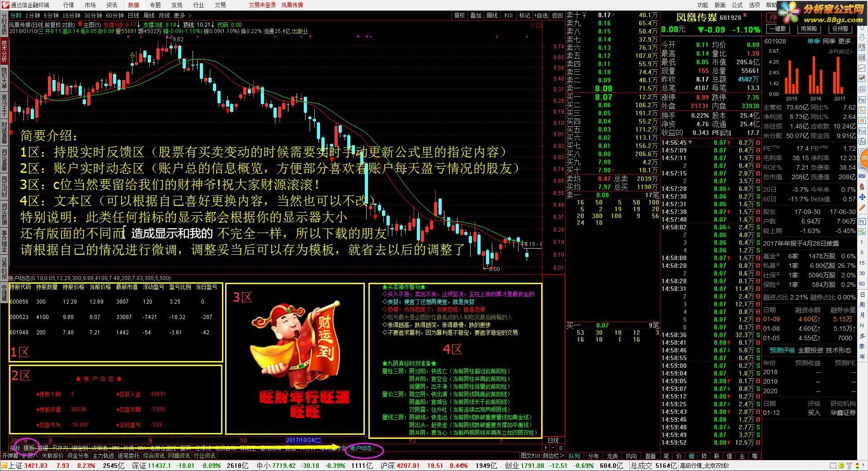Viewport: 868px width, 471px height.
Task: Click 高级行情_北京双线2 server status text
Action: pyautogui.click(x=704, y=466)
